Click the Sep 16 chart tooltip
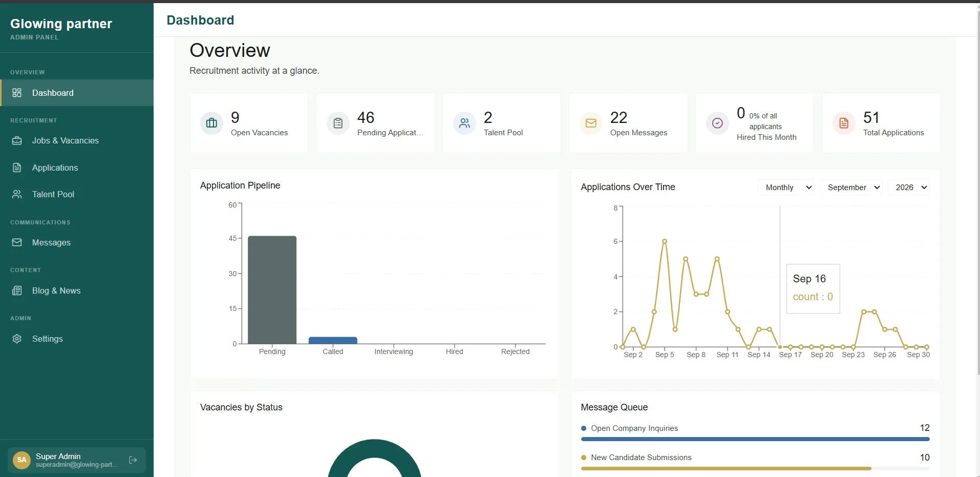 (x=813, y=288)
